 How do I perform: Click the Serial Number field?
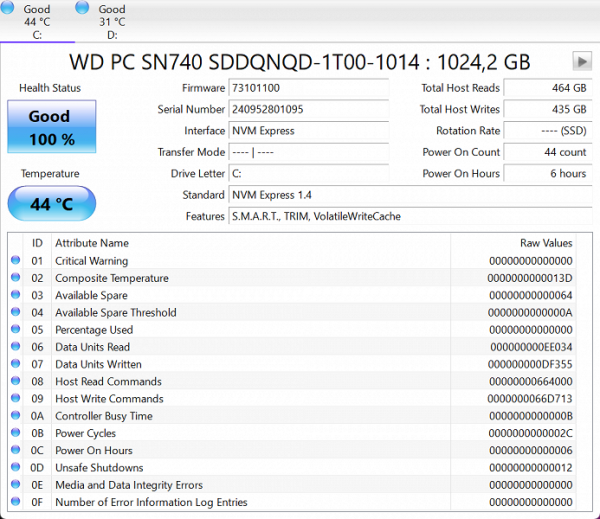click(x=308, y=109)
